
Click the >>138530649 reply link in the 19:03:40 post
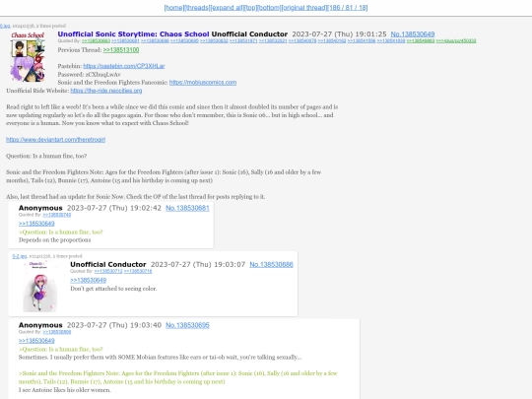click(36, 341)
